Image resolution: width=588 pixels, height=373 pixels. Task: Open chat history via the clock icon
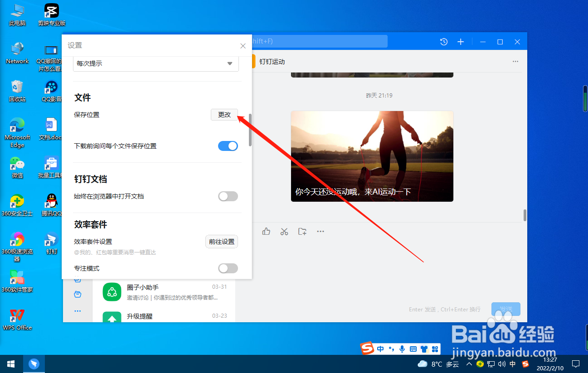pyautogui.click(x=443, y=41)
